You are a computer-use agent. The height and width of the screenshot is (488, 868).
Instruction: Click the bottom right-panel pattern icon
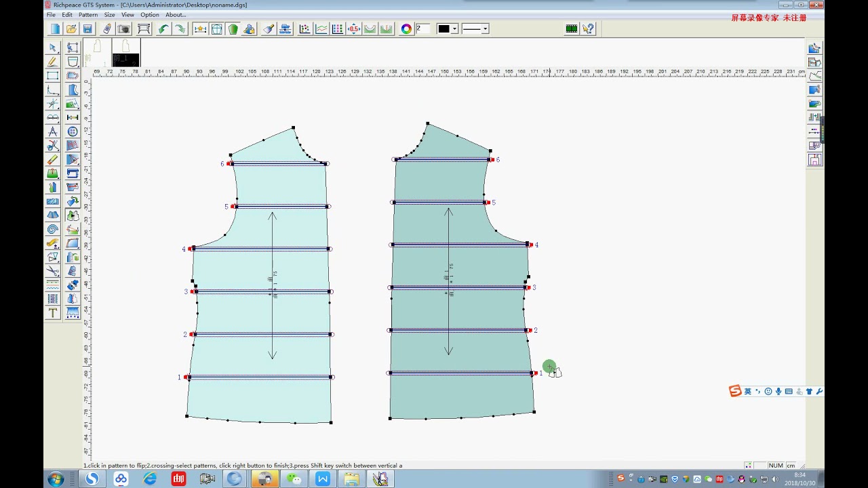click(x=814, y=160)
